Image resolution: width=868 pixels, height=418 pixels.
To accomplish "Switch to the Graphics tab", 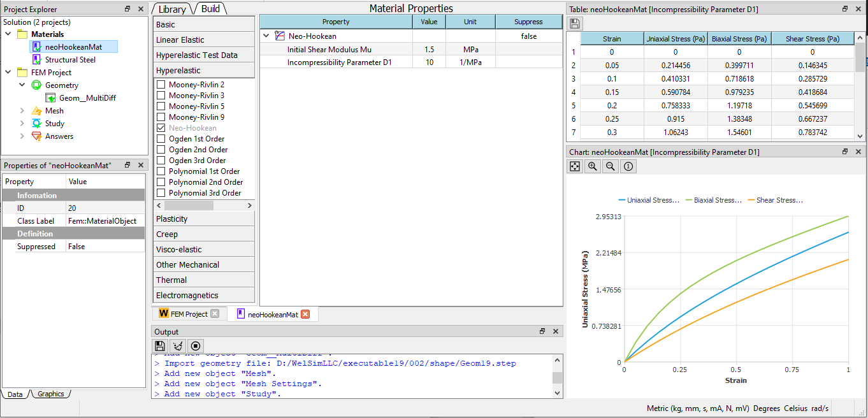I will click(x=50, y=394).
